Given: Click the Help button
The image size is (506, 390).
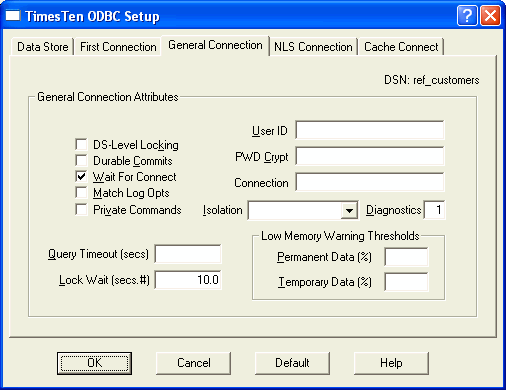Looking at the screenshot, I should (x=391, y=363).
